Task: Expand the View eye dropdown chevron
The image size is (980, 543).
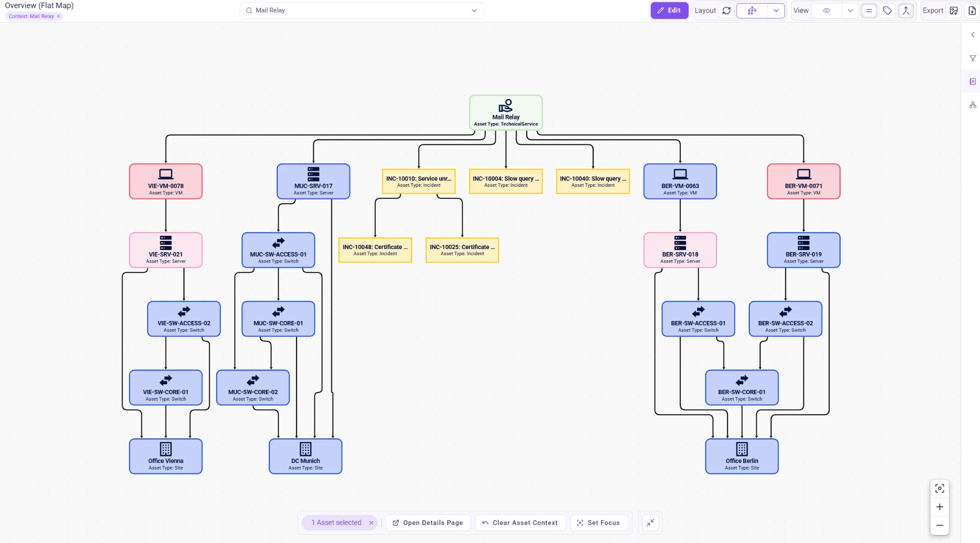Action: [x=850, y=10]
